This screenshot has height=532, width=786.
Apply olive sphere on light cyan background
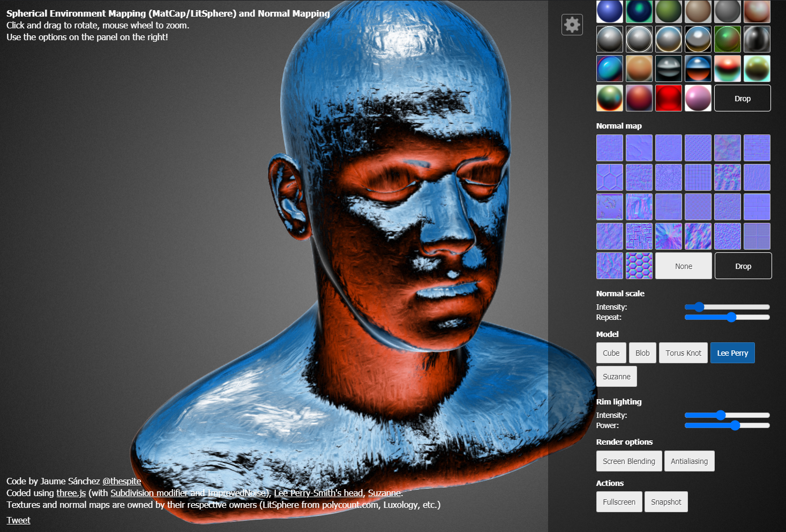[x=757, y=69]
